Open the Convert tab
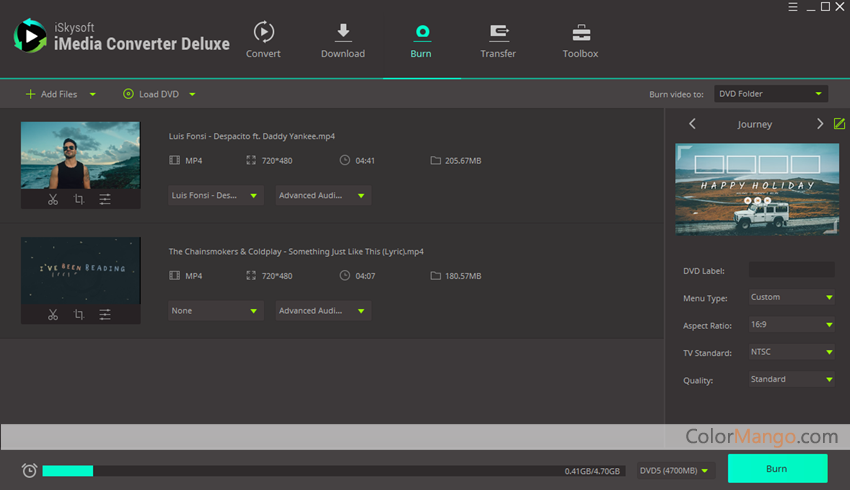Screen dimensions: 850x490 [263, 40]
